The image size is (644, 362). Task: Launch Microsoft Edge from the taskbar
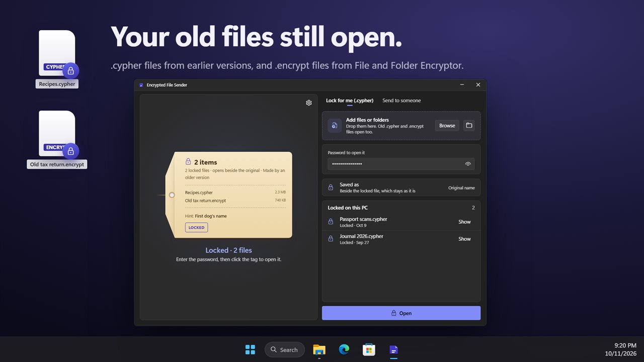(344, 349)
